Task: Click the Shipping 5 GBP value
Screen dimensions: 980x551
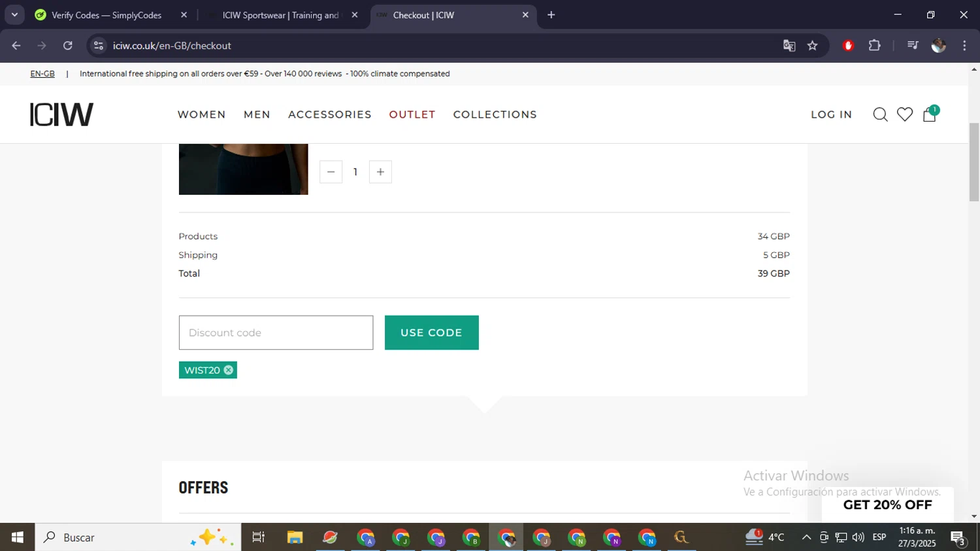Action: coord(776,255)
